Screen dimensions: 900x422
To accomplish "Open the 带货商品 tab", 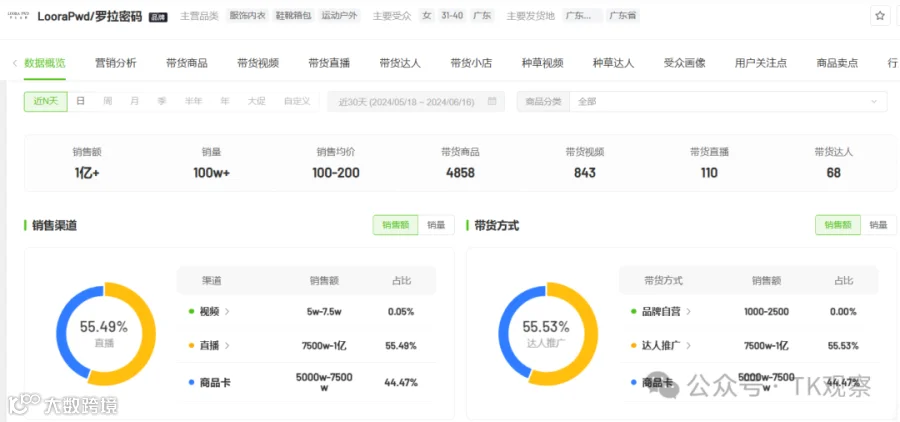I will tap(187, 63).
